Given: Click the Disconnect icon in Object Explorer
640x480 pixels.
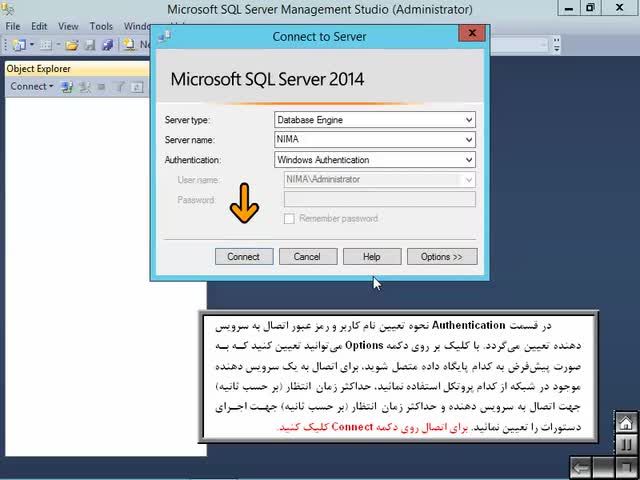Looking at the screenshot, I should pyautogui.click(x=85, y=87).
